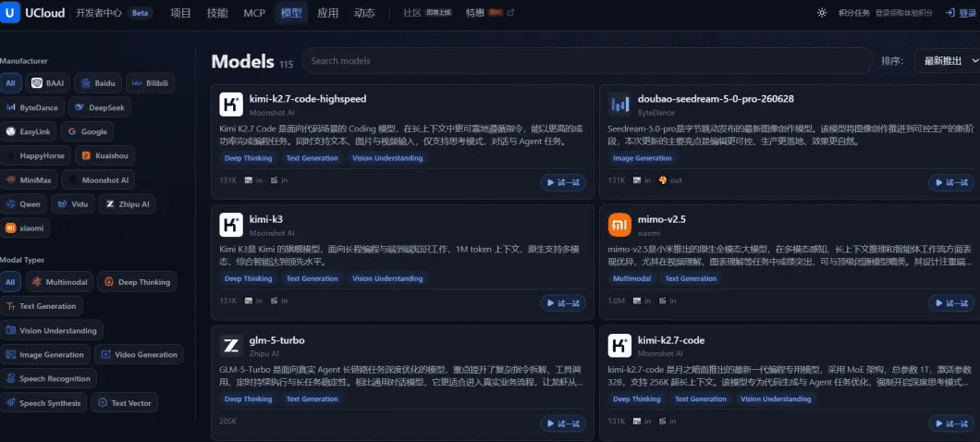Filter by Deep Thinking modal type
Screen dimensions: 980x442
click(x=138, y=282)
